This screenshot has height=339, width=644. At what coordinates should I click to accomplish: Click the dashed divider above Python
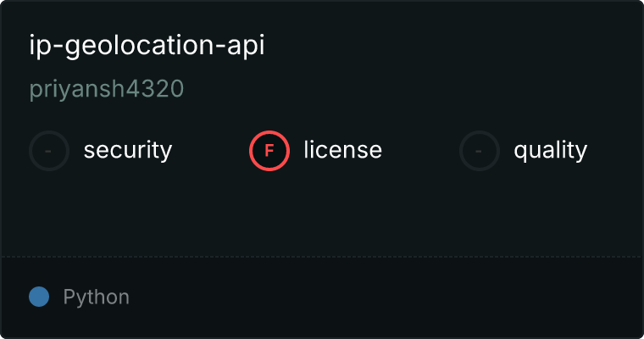pyautogui.click(x=322, y=257)
